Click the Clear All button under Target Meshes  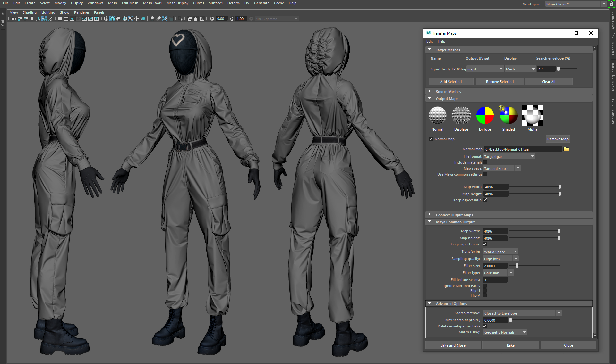click(x=548, y=81)
